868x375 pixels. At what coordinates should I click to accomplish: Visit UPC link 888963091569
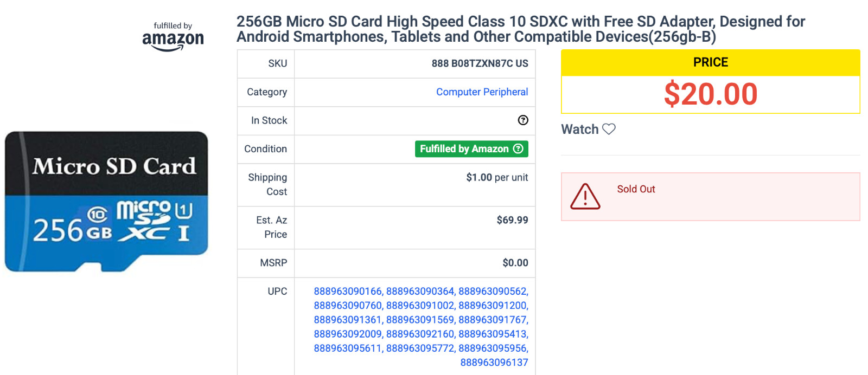pyautogui.click(x=420, y=320)
